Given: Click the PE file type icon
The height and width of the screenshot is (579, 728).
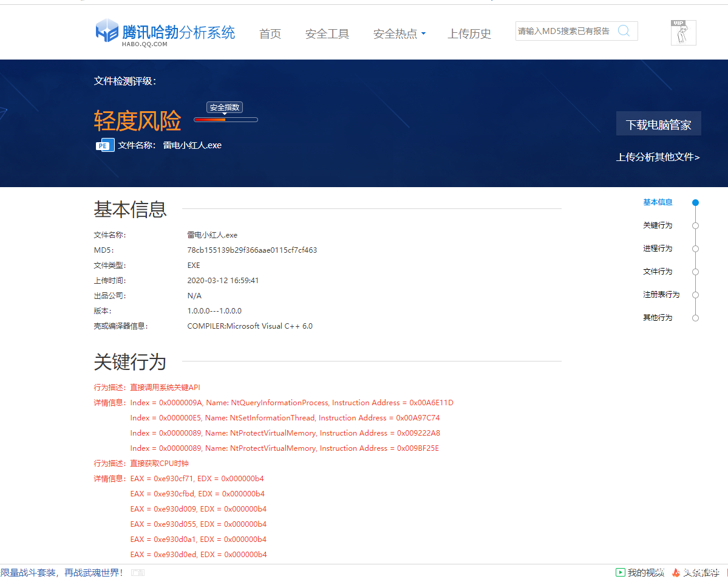Looking at the screenshot, I should point(105,145).
